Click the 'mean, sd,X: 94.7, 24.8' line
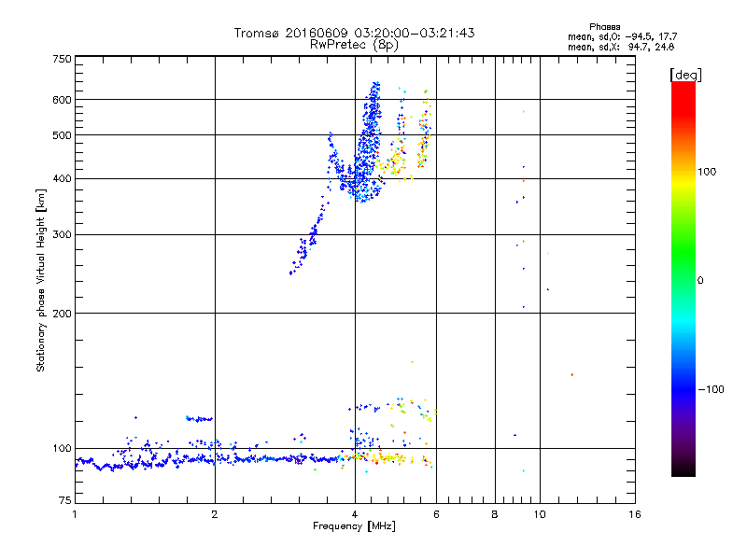Viewport: 747px width, 560px height. pyautogui.click(x=621, y=47)
